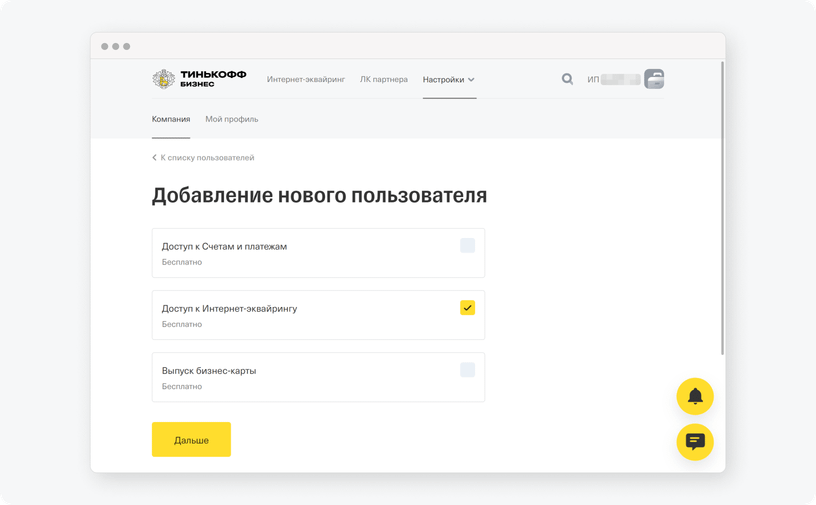Return via К списку пользователей link
816x505 pixels.
207,158
